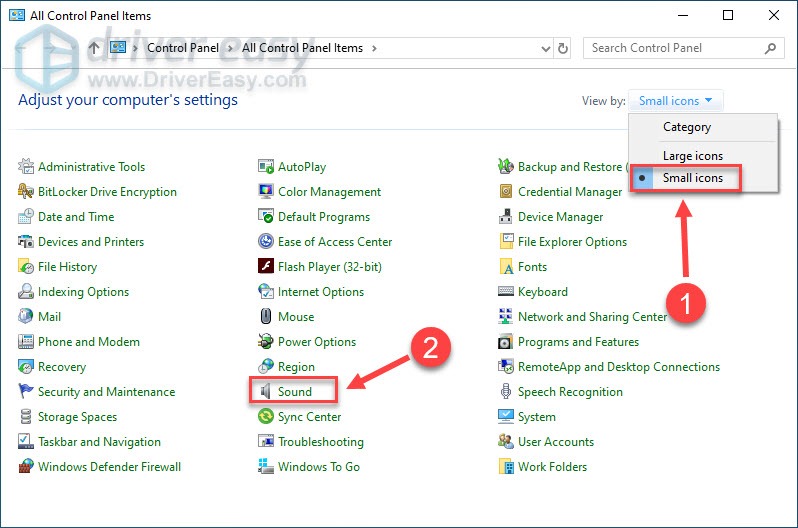Select the Small icons view option
Image resolution: width=798 pixels, height=528 pixels.
[692, 178]
